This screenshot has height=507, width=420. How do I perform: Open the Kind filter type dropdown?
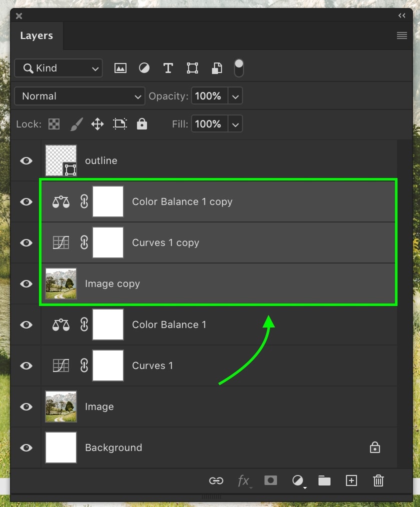point(58,68)
